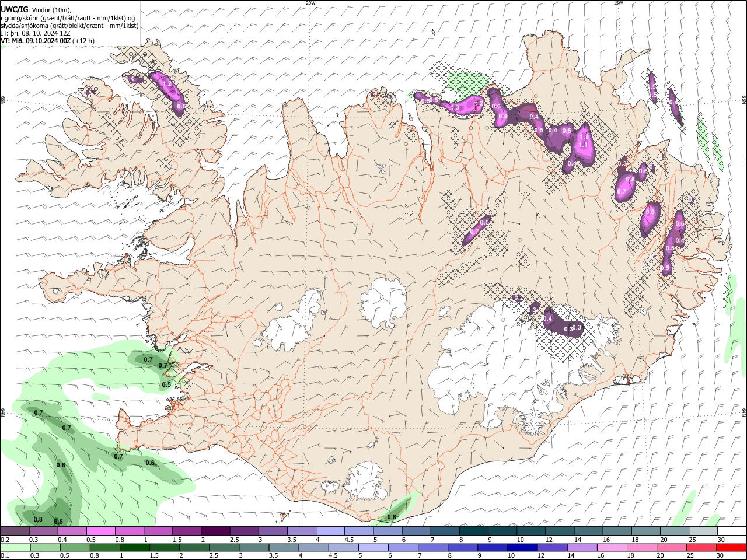Click the darkest green swatch labeled 1 in rain scale

tap(134, 547)
